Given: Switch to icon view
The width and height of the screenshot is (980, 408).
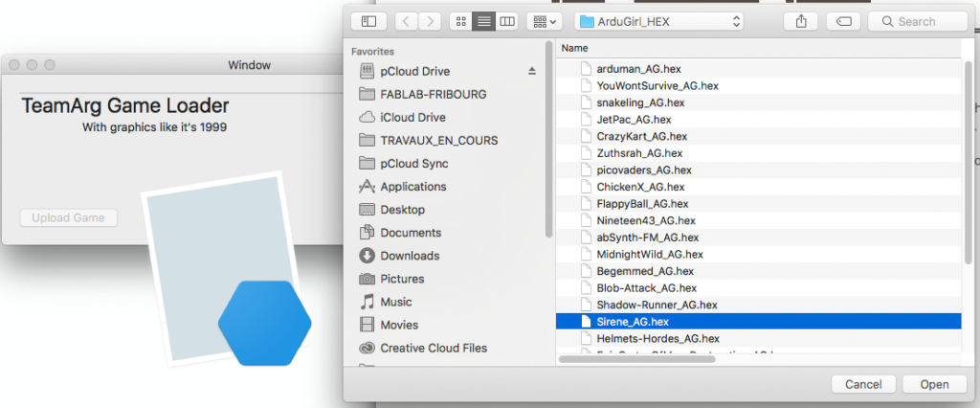Looking at the screenshot, I should pyautogui.click(x=461, y=21).
